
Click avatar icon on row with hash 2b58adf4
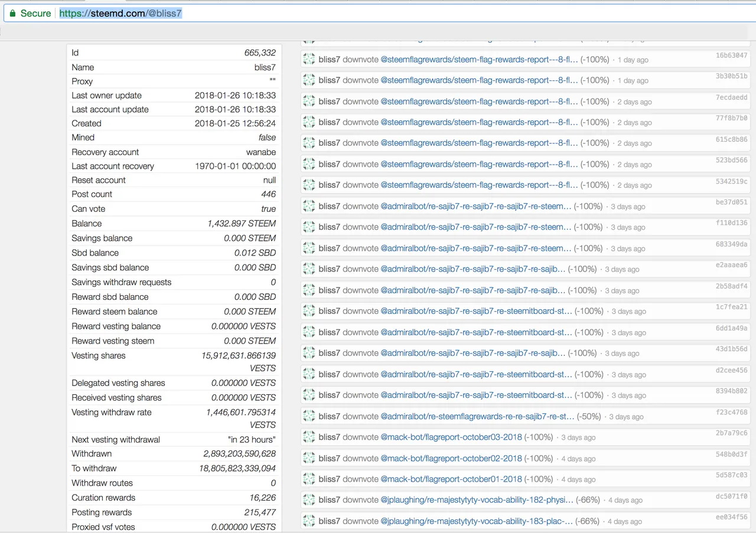[309, 290]
